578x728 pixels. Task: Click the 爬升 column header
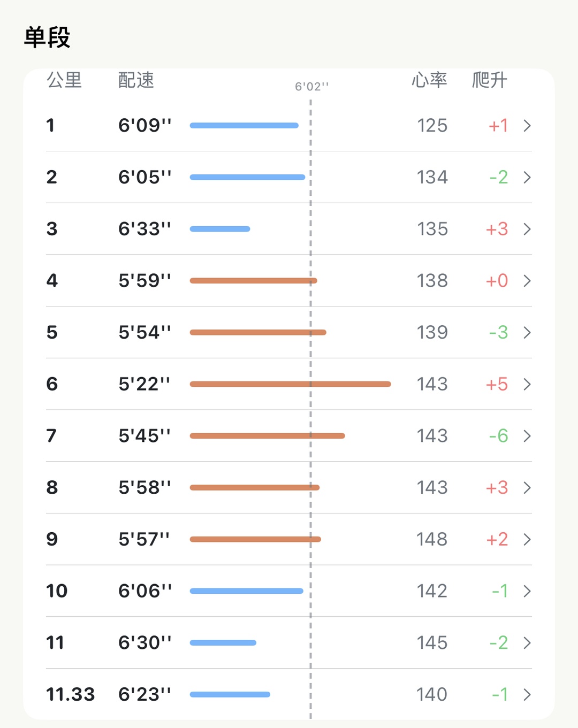(489, 80)
